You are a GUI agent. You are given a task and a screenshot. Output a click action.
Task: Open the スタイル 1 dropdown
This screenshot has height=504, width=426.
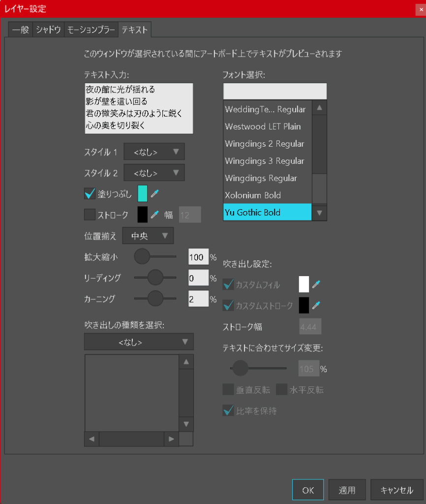pyautogui.click(x=154, y=152)
